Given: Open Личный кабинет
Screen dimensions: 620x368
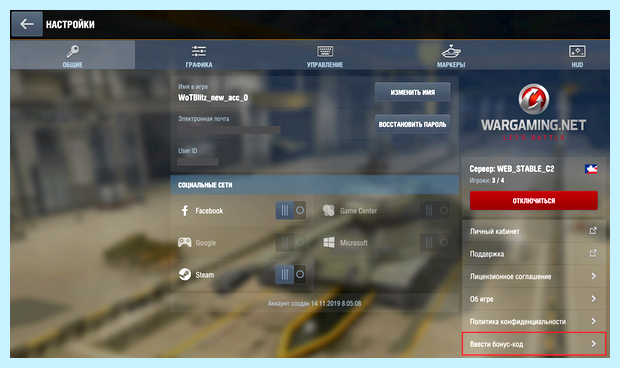Looking at the screenshot, I should [x=533, y=231].
